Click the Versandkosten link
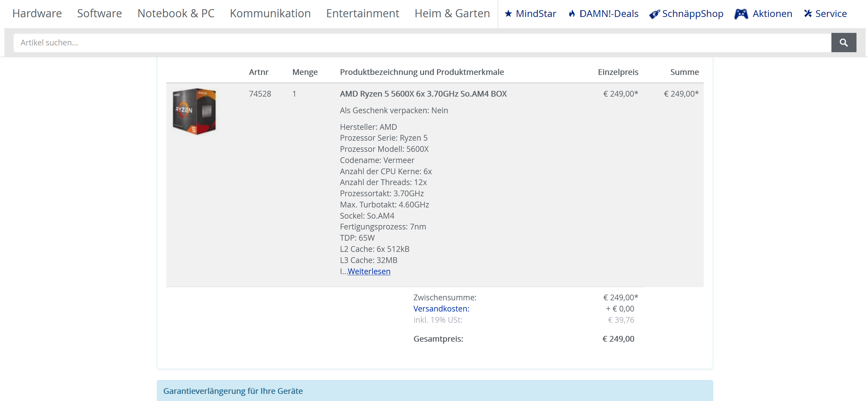 441,309
